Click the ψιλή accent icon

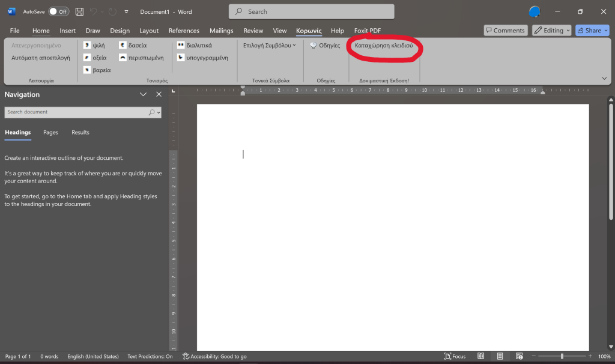(x=87, y=45)
